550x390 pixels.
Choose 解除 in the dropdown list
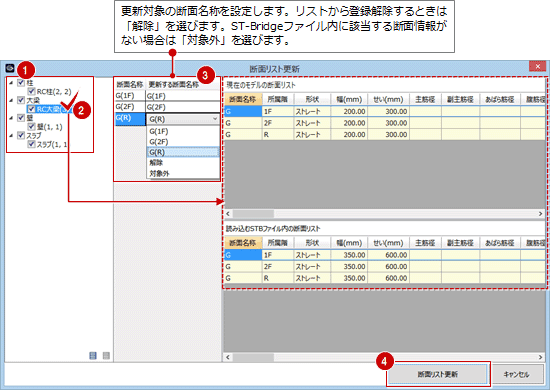coord(183,163)
